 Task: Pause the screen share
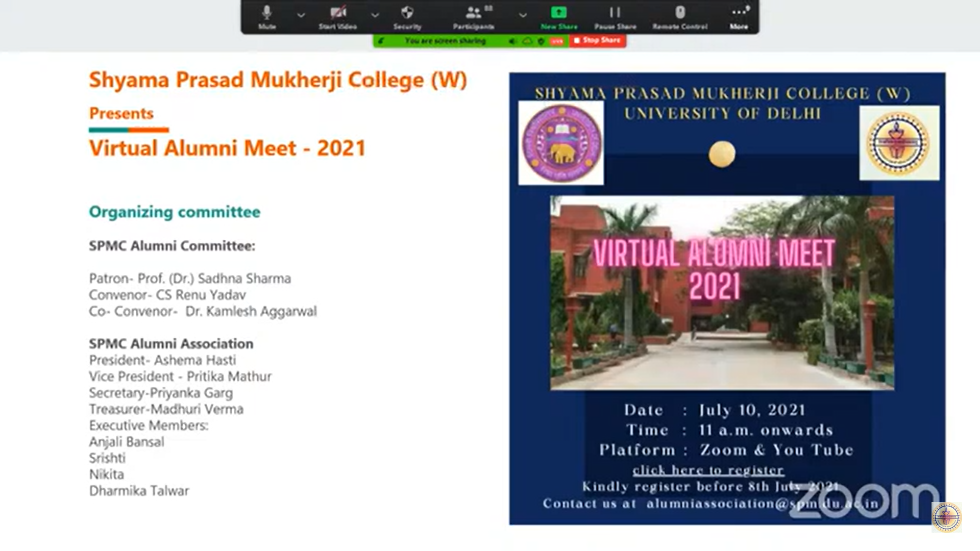coord(615,15)
